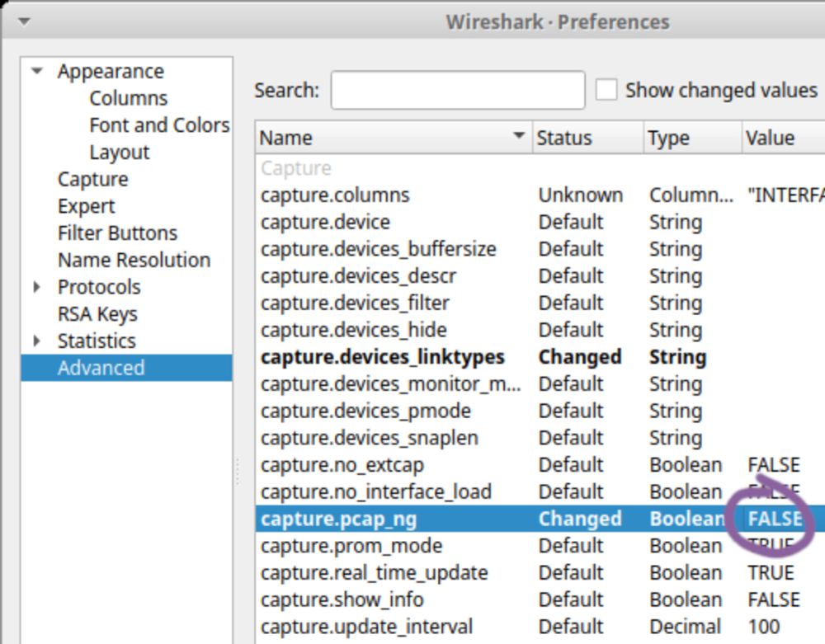This screenshot has width=825, height=644.
Task: Sort by the Status column header
Action: (587, 138)
